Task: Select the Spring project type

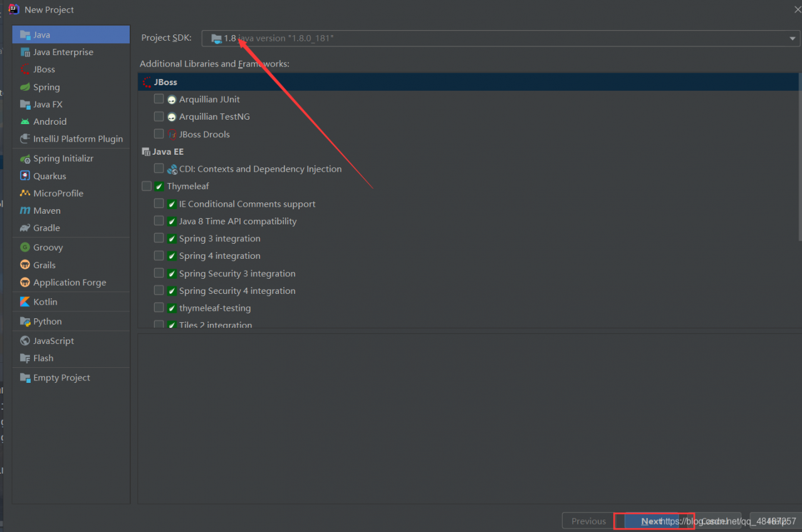Action: [x=71, y=87]
